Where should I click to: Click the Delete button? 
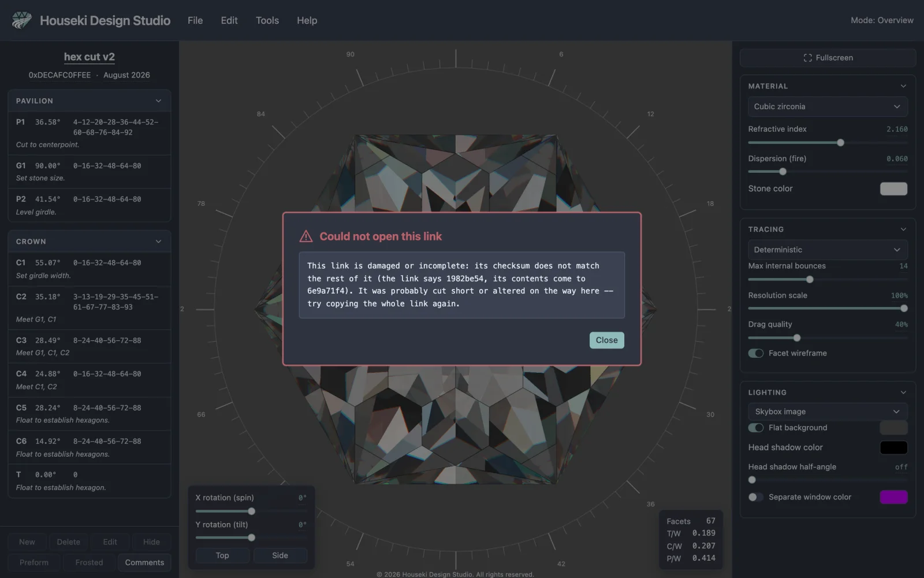coord(69,542)
